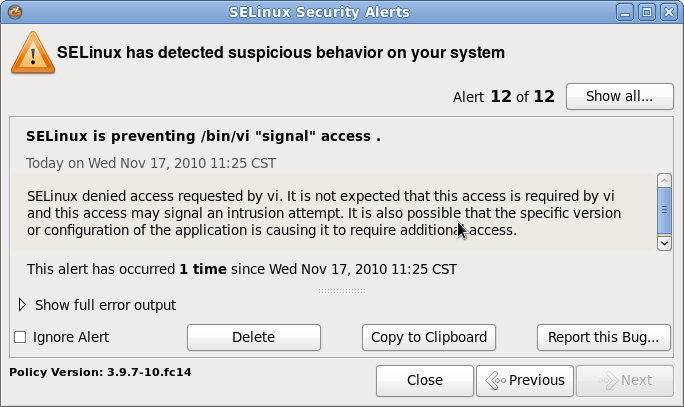Viewport: 684px width, 407px height.
Task: Click the Next alert arrow button
Action: (623, 380)
